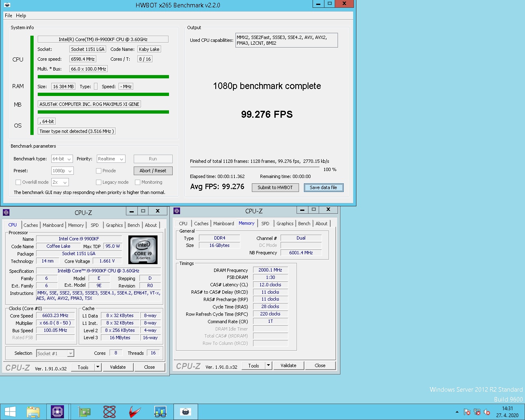Switch to HWBOT x265 taskbar icon
Image resolution: width=525 pixels, height=420 pixels.
(186, 412)
